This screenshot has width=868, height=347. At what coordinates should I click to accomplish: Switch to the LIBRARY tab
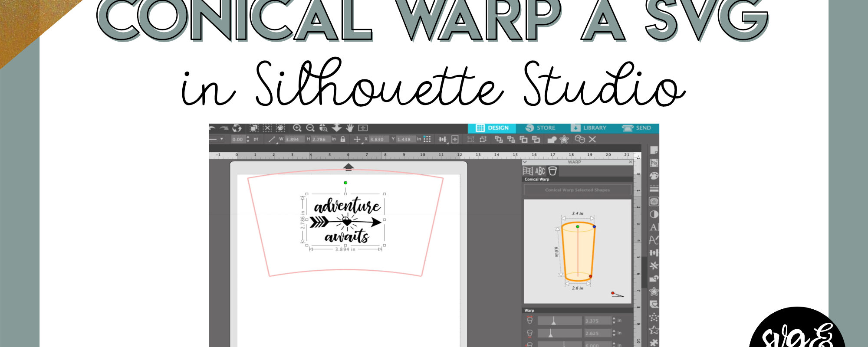(x=589, y=128)
